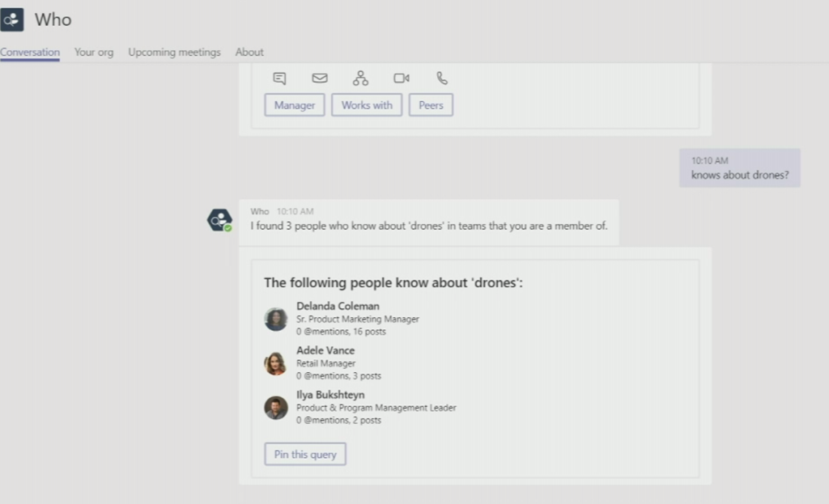Click the Peers button
This screenshot has height=504, width=829.
pos(431,105)
